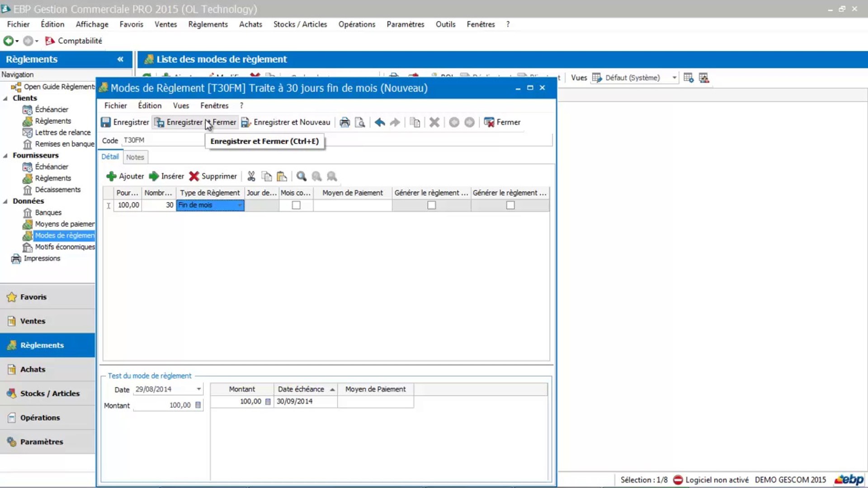Click the search magnifier icon in grid toolbar

302,176
